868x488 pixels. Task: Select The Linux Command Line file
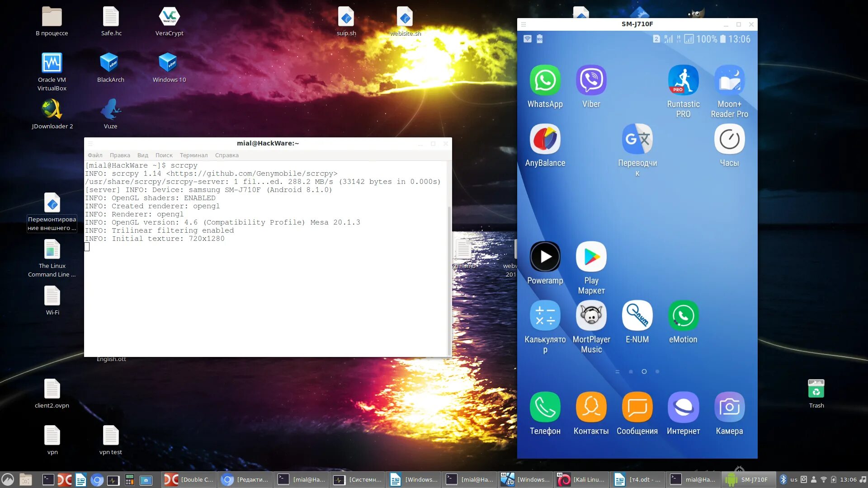point(52,258)
